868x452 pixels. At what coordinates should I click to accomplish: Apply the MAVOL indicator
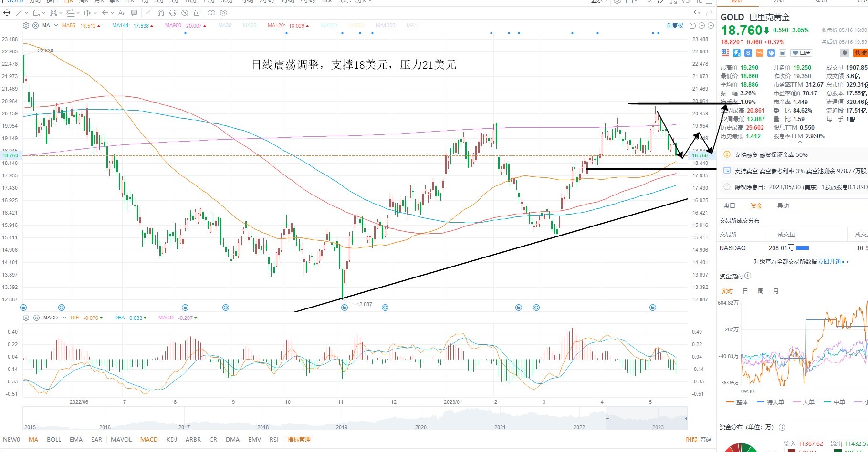coord(121,440)
